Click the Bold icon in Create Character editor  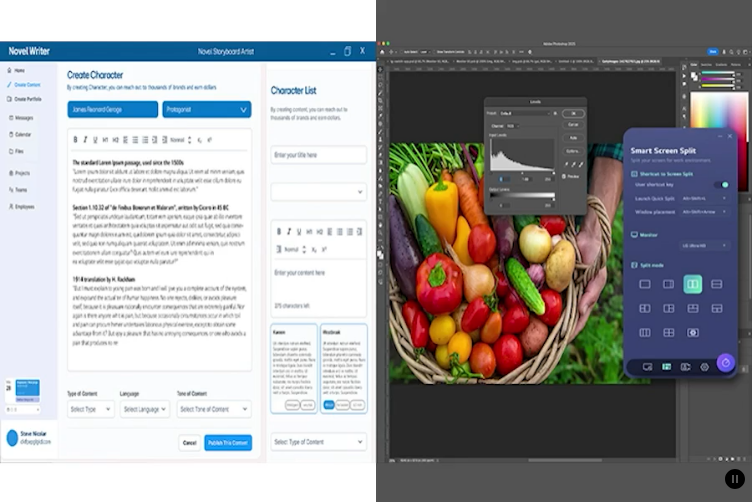coord(76,139)
